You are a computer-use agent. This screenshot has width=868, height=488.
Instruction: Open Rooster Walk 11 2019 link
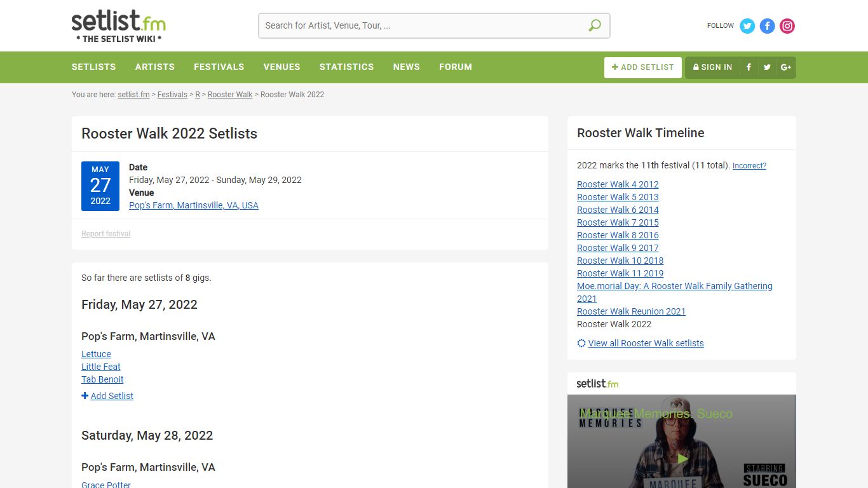click(x=620, y=273)
